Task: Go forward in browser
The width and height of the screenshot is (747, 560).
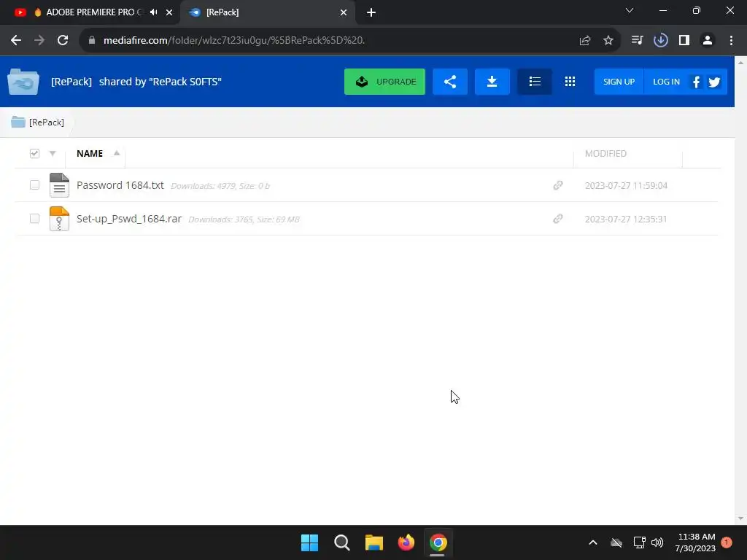Action: 39,41
